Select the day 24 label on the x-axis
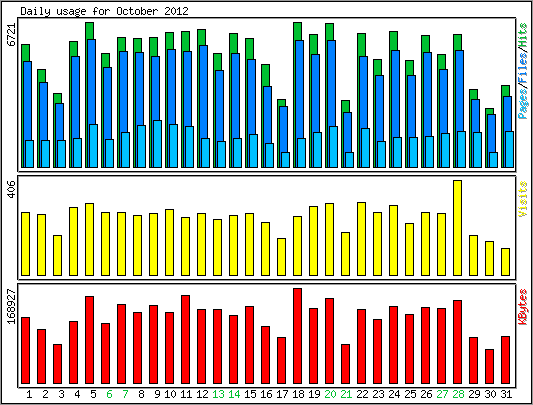The image size is (533, 405). [394, 394]
